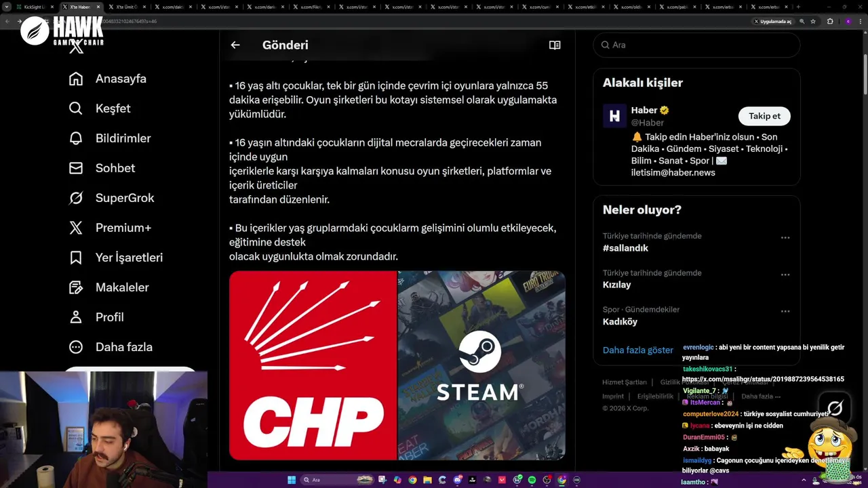Open Keşfet search page
868x488 pixels.
tap(100, 108)
